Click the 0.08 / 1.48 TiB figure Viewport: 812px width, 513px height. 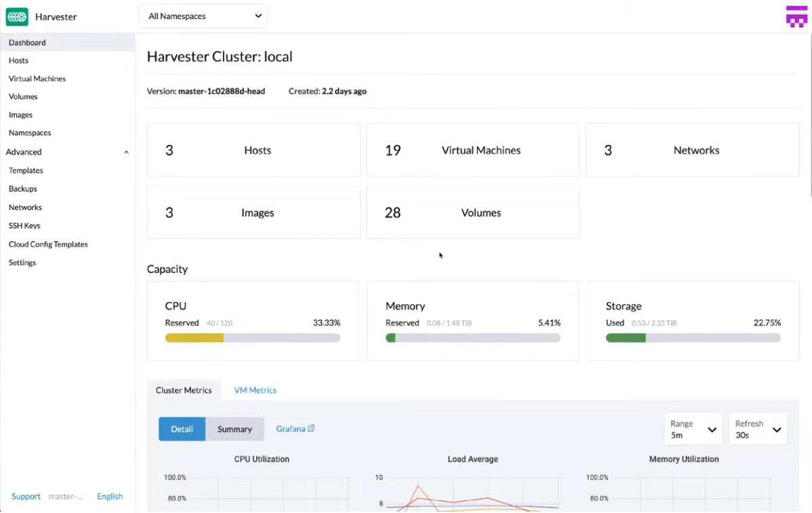tap(449, 323)
